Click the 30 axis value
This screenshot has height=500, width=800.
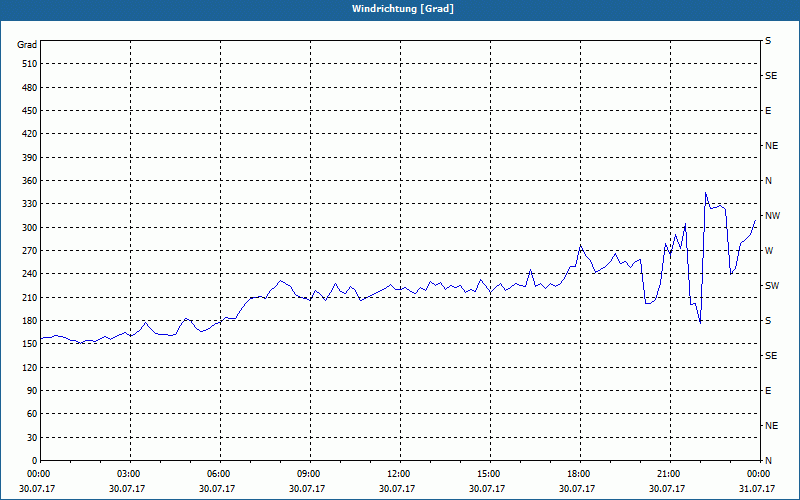point(33,438)
